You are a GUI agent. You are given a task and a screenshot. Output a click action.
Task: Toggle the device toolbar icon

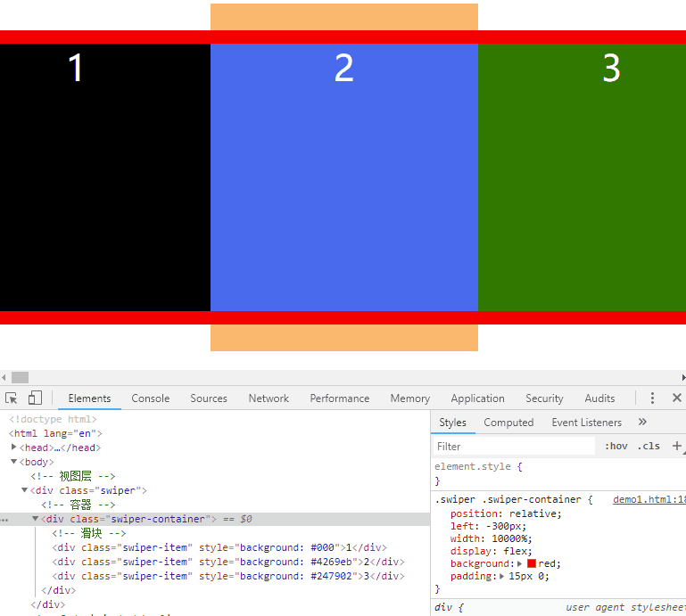click(35, 398)
